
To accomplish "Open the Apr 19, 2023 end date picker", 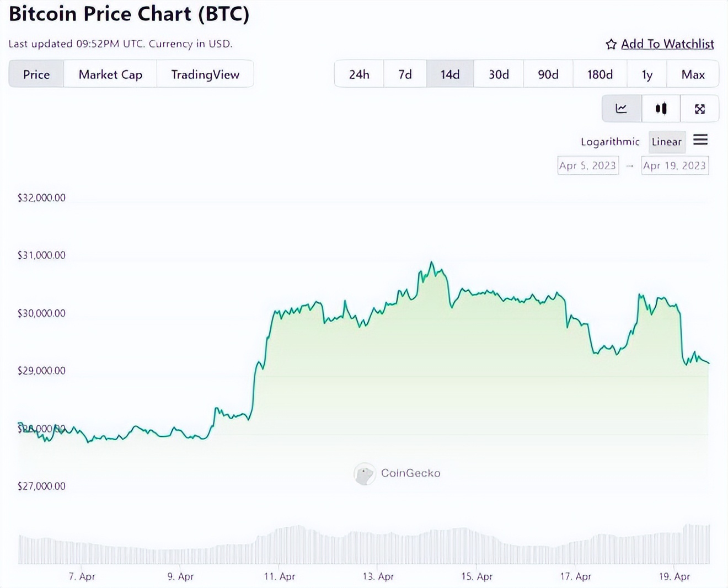I will 675,165.
